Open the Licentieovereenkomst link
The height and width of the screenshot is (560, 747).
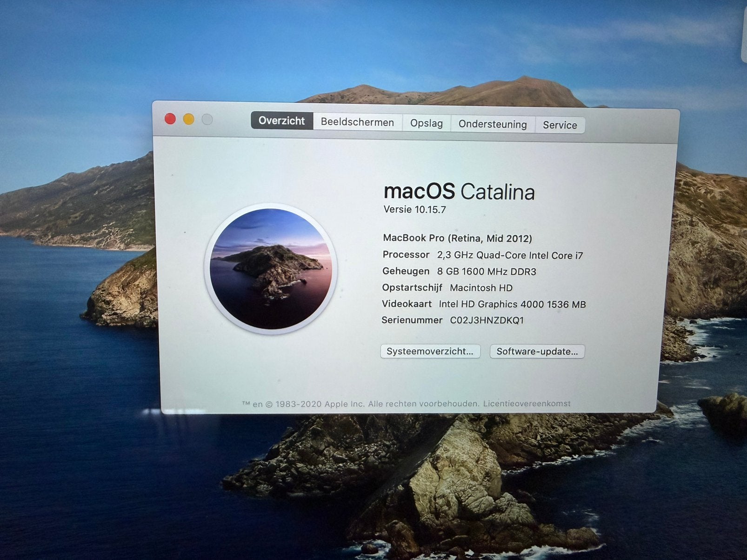tap(527, 404)
